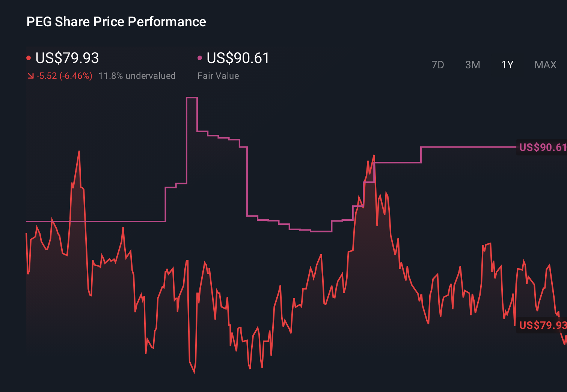Click the magenta Fair Value legend dot
This screenshot has height=392, width=567.
tap(200, 57)
